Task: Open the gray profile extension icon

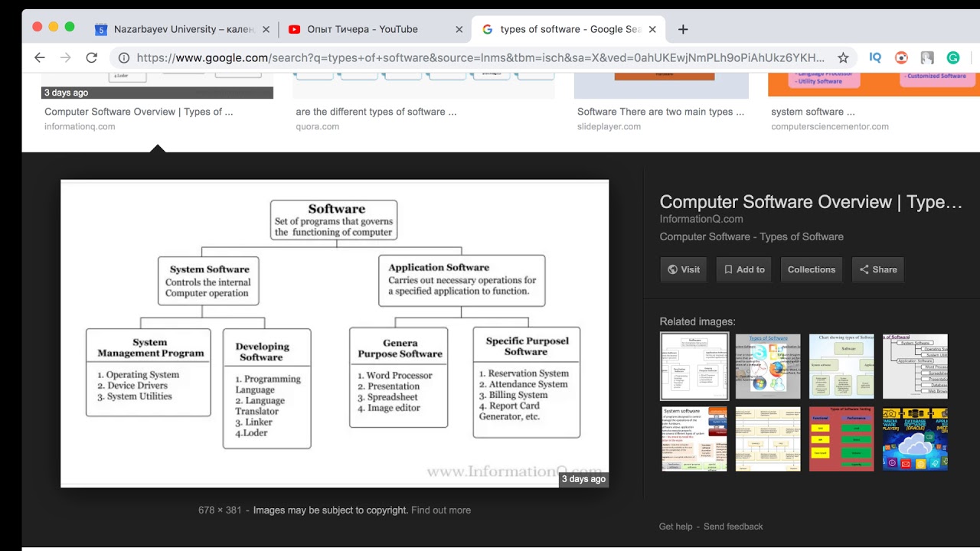Action: [x=927, y=57]
